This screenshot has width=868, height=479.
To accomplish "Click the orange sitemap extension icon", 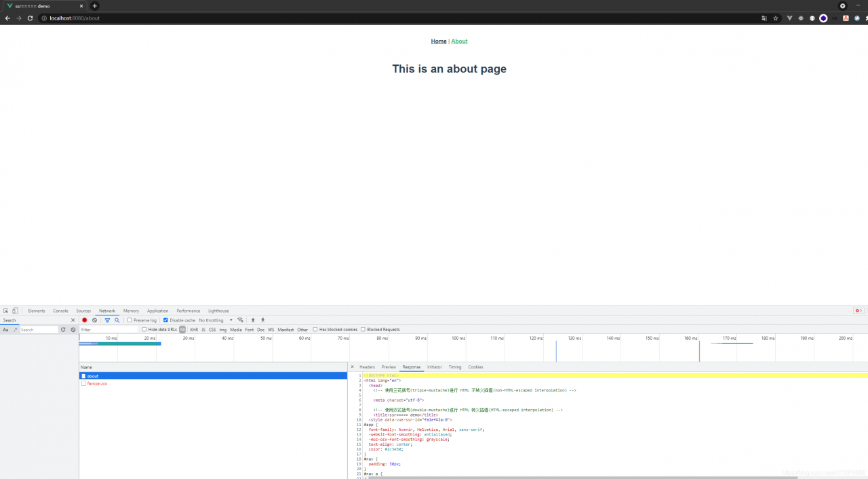I will [x=846, y=18].
